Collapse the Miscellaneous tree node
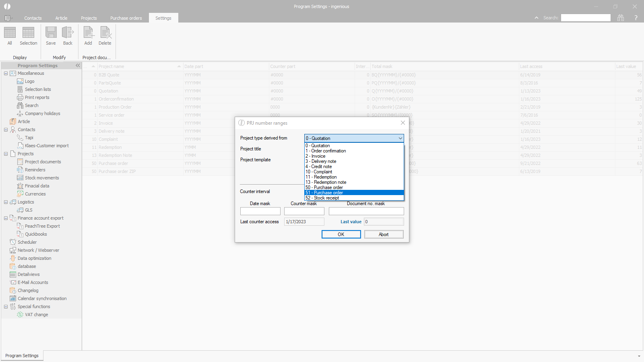 (6, 73)
